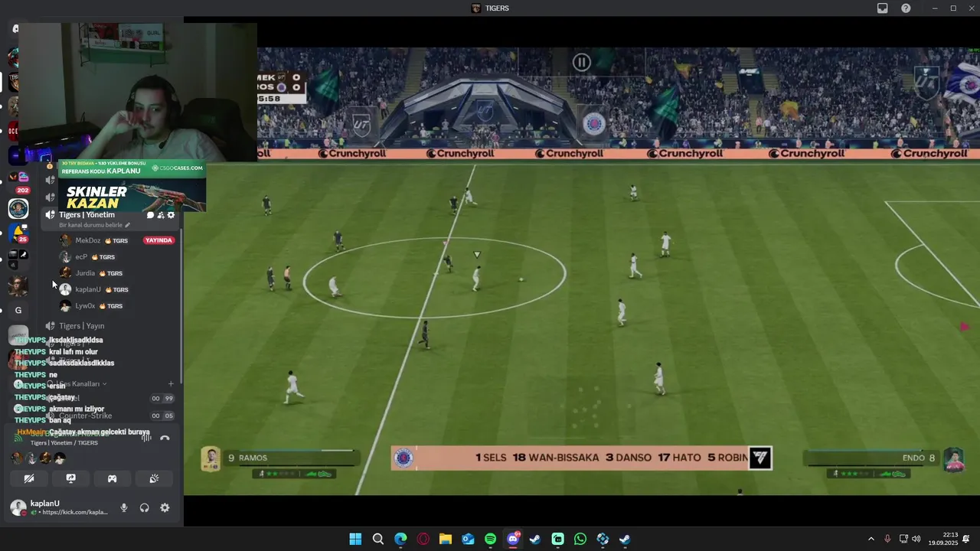Launch Microsoft Edge from taskbar
This screenshot has width=980, height=551.
400,539
